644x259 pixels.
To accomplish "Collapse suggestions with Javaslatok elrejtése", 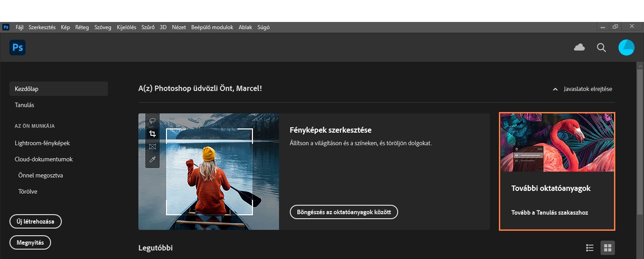I will 583,89.
